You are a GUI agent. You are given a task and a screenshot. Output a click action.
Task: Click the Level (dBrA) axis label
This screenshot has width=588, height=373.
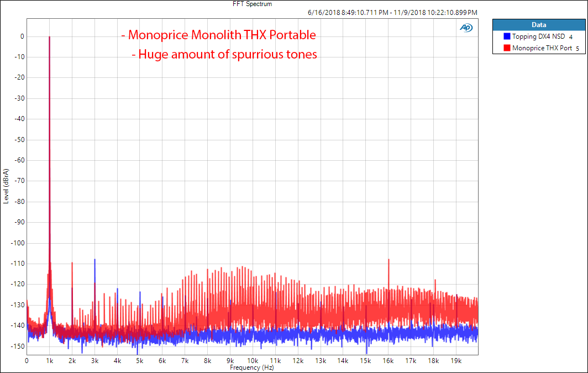click(6, 186)
